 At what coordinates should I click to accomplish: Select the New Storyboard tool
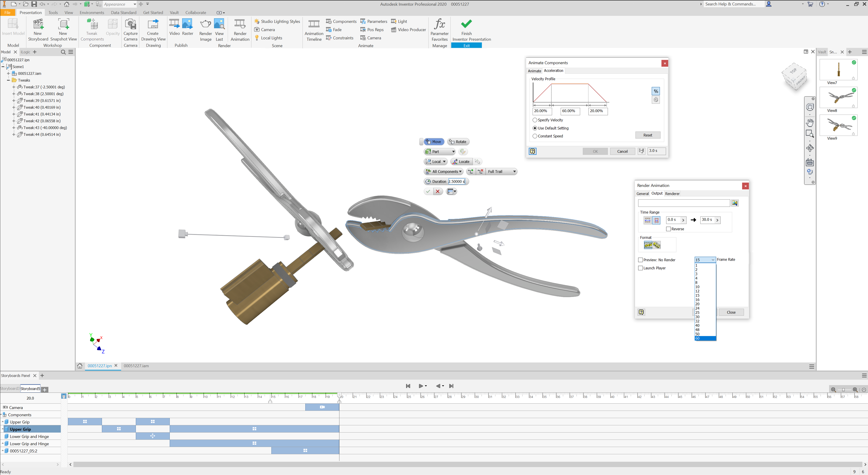coord(37,29)
